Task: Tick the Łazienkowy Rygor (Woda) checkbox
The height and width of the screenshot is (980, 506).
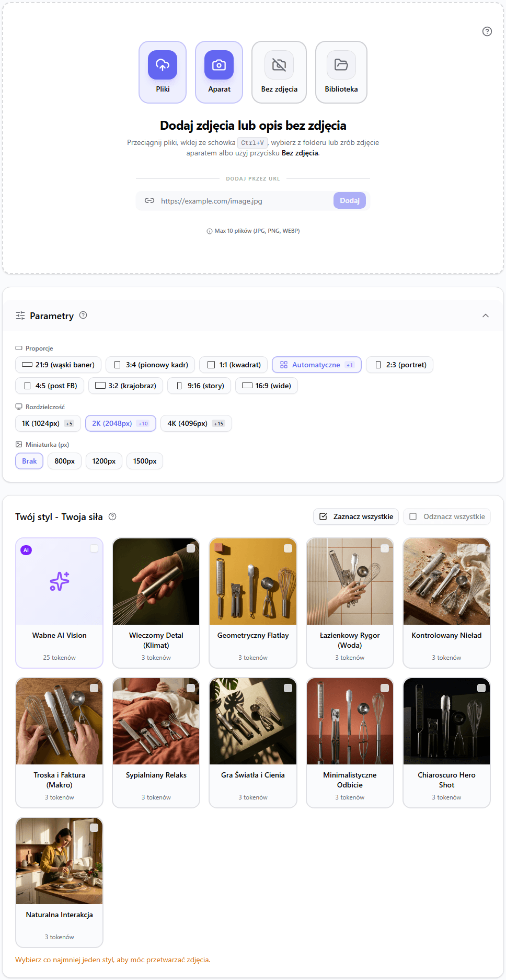Action: click(x=385, y=548)
